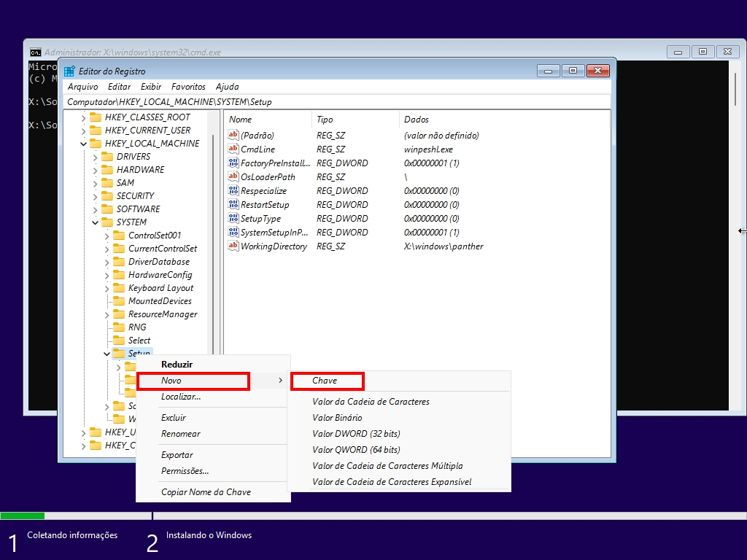Screen dimensions: 747x560
Task: Expand the Keyboard Layout key chevron
Action: point(107,288)
